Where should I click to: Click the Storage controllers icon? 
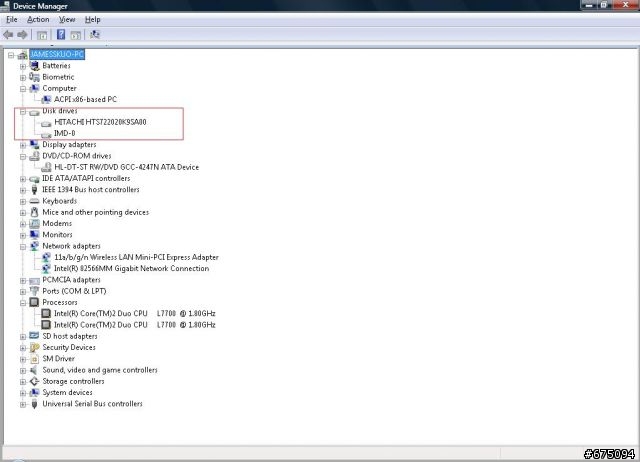[x=35, y=381]
